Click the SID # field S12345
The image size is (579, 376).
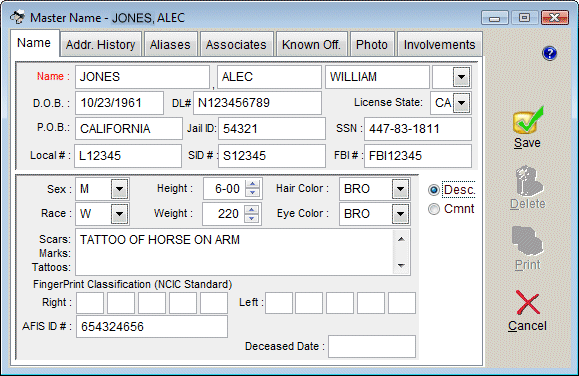coord(272,155)
